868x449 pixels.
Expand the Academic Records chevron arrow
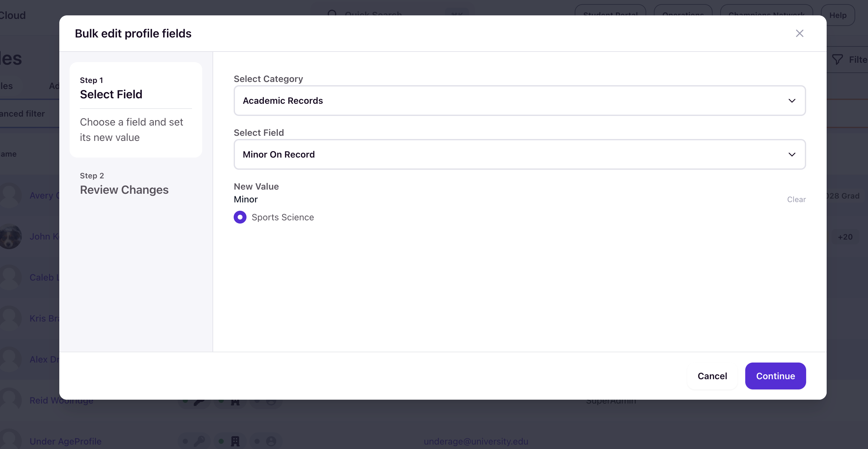tap(792, 101)
